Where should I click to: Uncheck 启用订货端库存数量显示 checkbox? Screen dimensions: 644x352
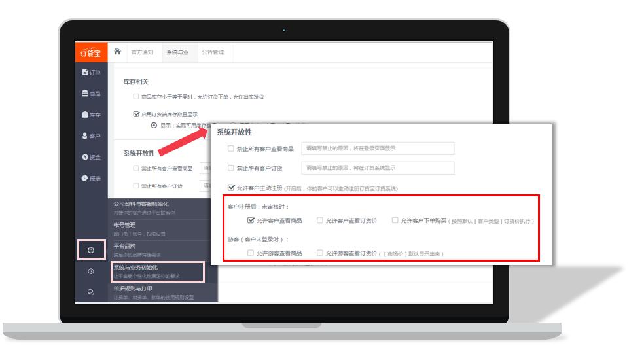coord(136,114)
